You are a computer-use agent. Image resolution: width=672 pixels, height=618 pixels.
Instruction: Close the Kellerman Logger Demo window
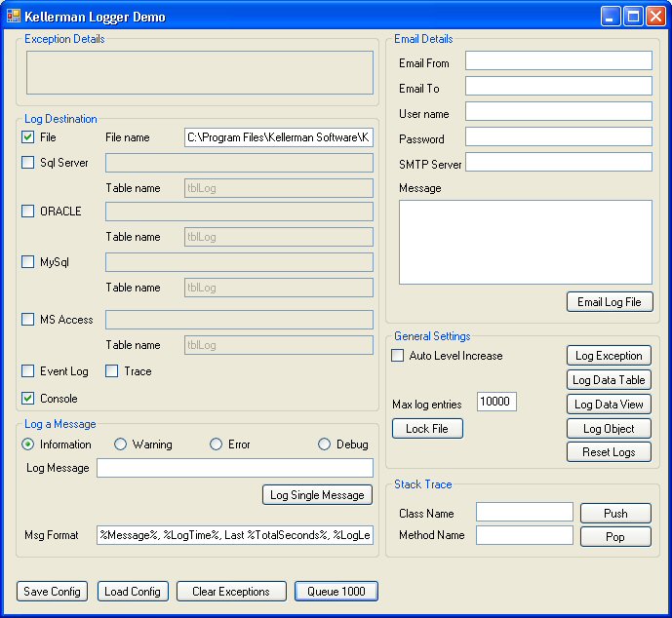pyautogui.click(x=655, y=17)
